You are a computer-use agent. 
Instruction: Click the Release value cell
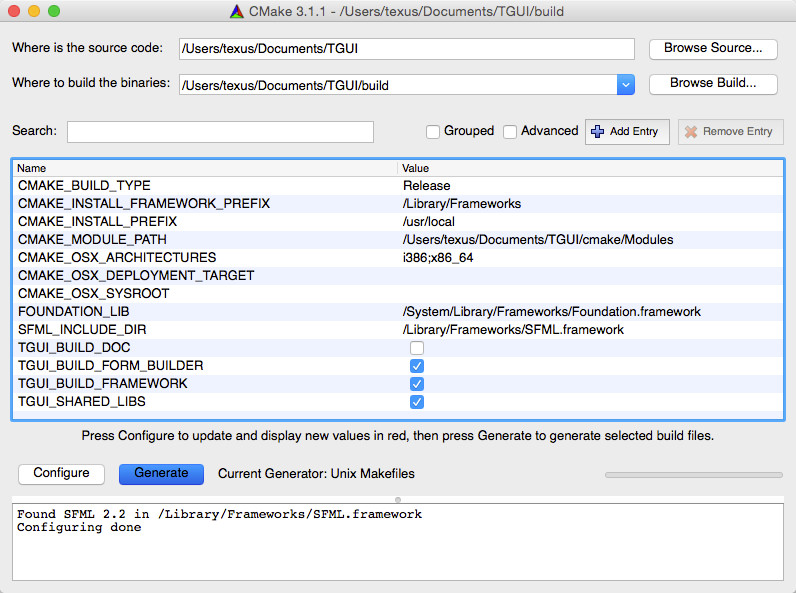[x=426, y=186]
